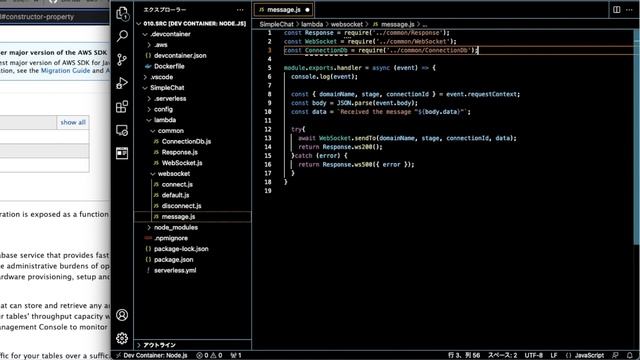Click the feedback icon in status bar

pos(615,356)
